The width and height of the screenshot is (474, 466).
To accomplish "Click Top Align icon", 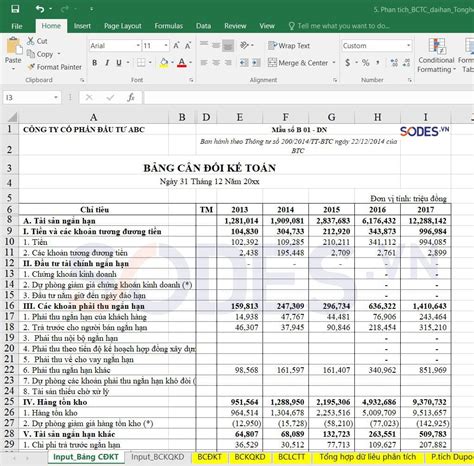I will (x=204, y=45).
